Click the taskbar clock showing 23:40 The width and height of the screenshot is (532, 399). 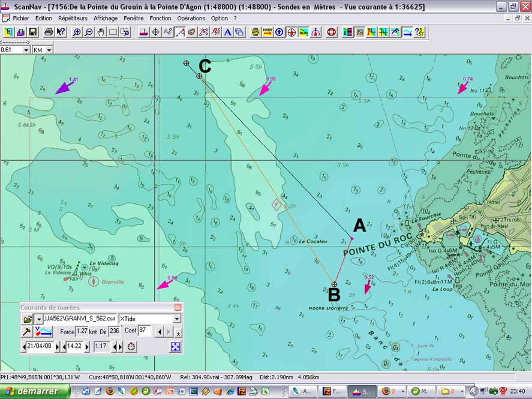(518, 391)
